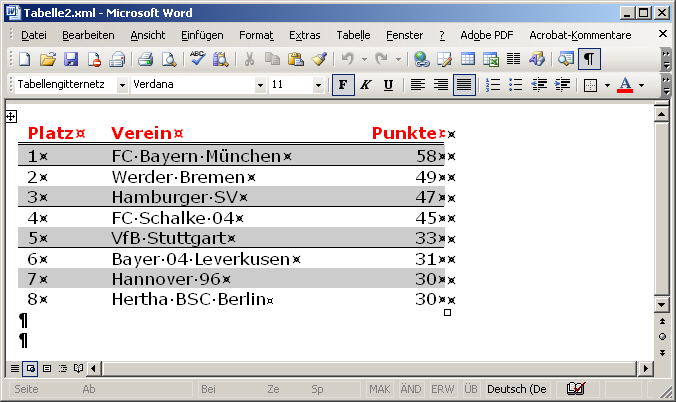This screenshot has width=676, height=402.
Task: Decrease indent icon
Action: pyautogui.click(x=539, y=85)
